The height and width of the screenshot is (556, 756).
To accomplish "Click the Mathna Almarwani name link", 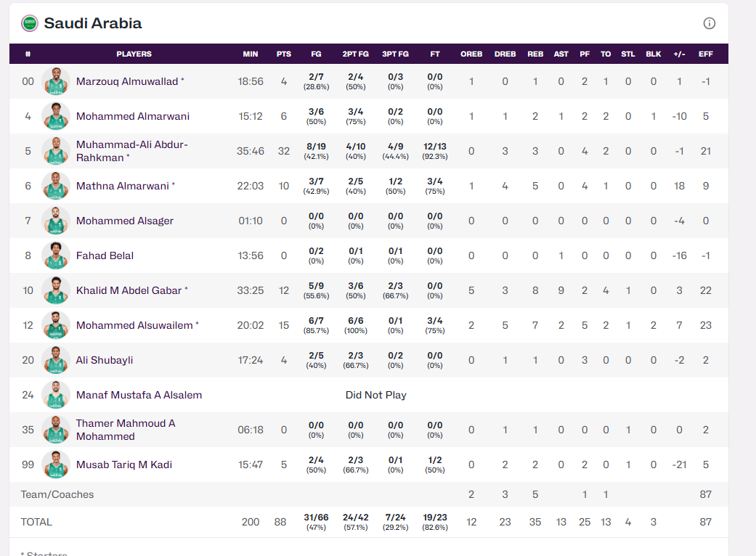I will [x=123, y=186].
